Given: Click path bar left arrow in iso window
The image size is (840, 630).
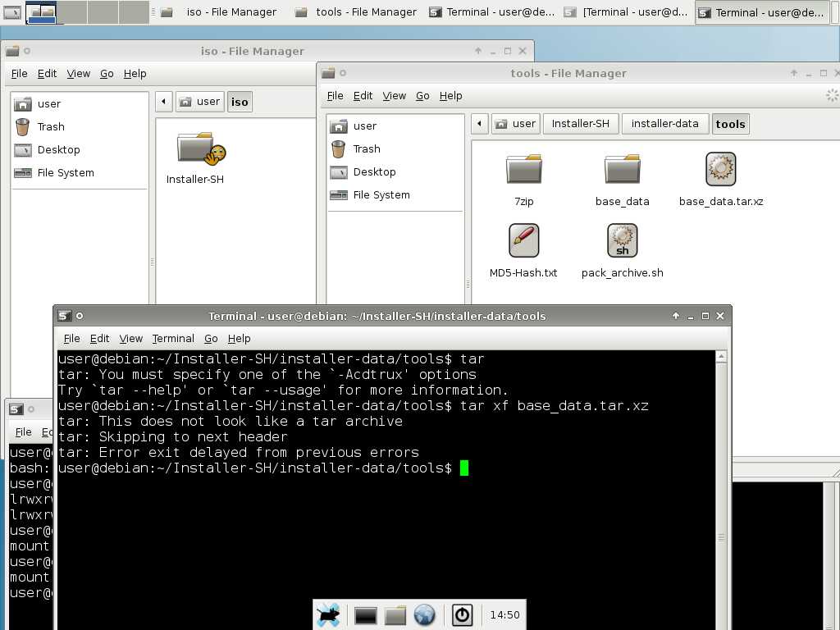Looking at the screenshot, I should pyautogui.click(x=163, y=102).
